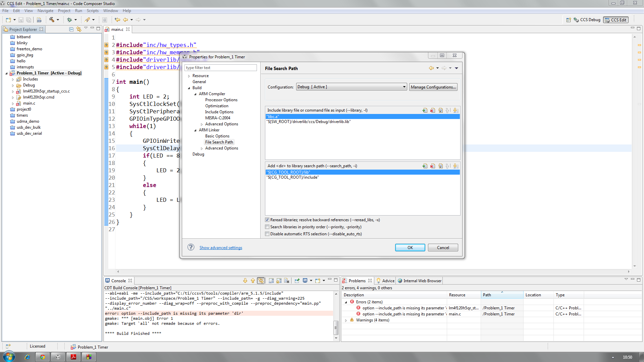Check Disable automatic RTS selection

coord(267,234)
